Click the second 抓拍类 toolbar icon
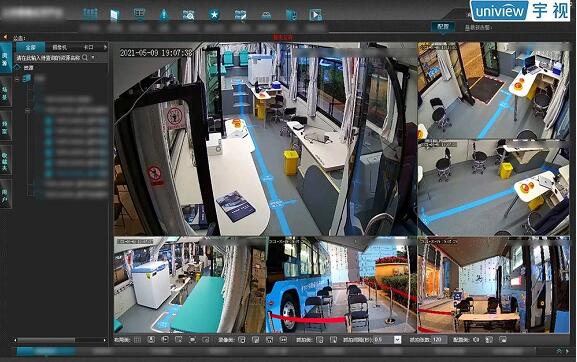 pyautogui.click(x=333, y=340)
